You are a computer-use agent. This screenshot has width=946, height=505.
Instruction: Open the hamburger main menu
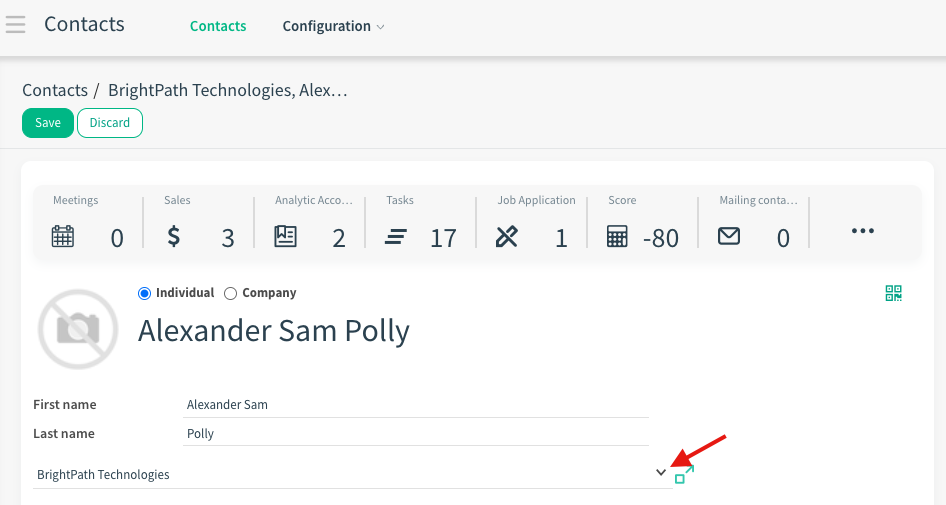point(15,24)
